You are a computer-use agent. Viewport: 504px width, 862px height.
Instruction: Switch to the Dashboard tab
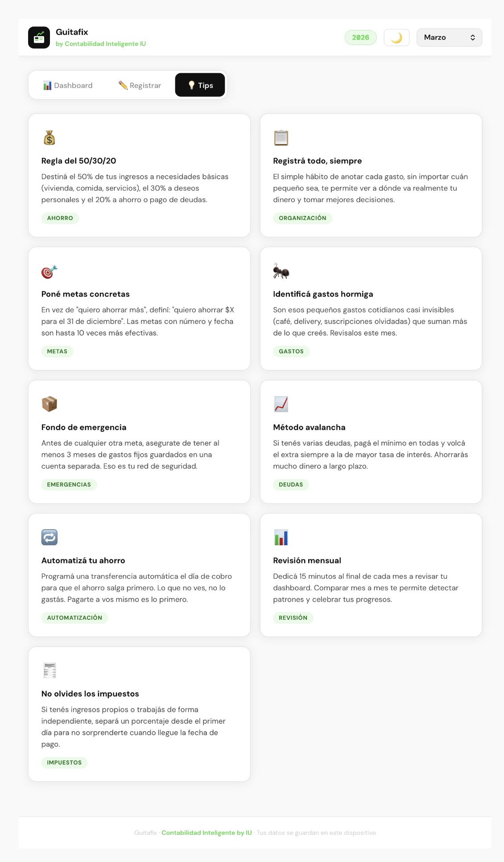68,85
